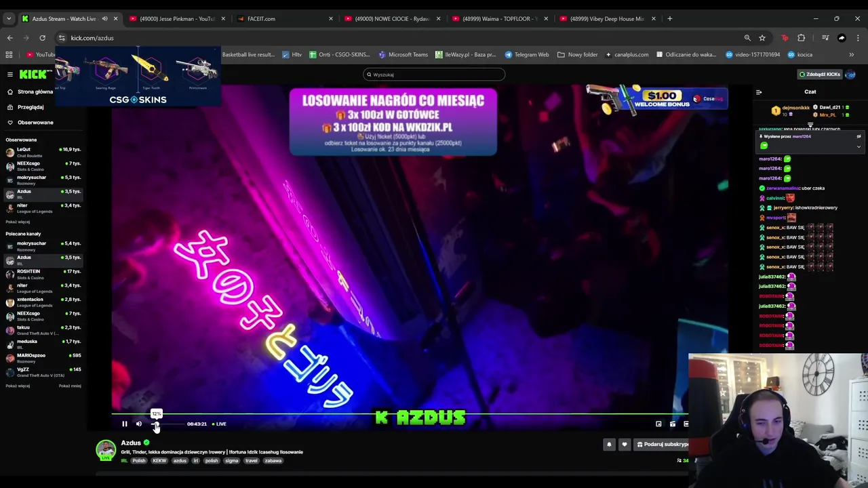Image resolution: width=868 pixels, height=488 pixels.
Task: Open user profile avatar menu
Action: (x=850, y=75)
